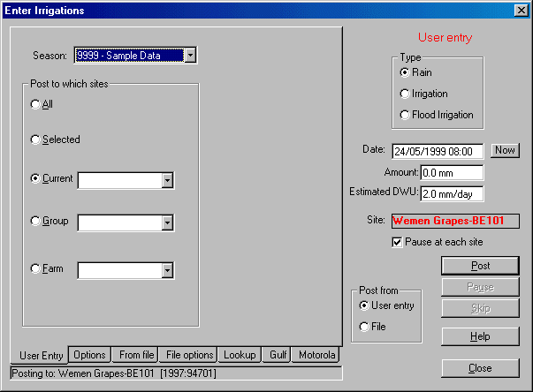Toggle Pause at each site checkbox
The height and width of the screenshot is (392, 533).
click(x=397, y=241)
